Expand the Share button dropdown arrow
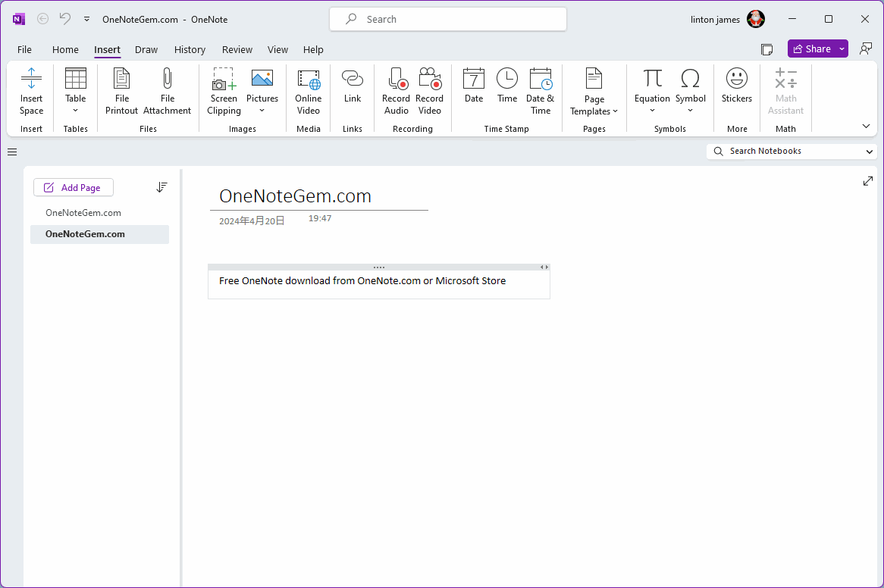884x588 pixels. (842, 49)
